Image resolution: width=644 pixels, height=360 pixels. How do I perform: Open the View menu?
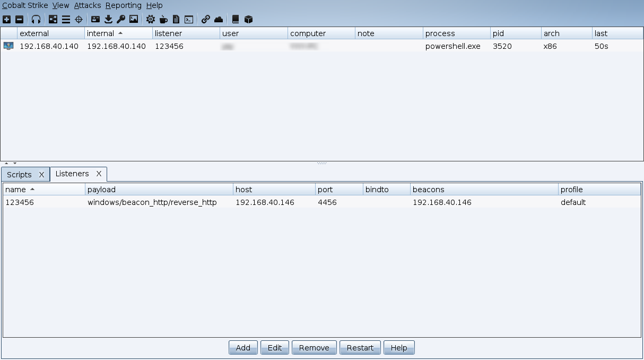61,5
